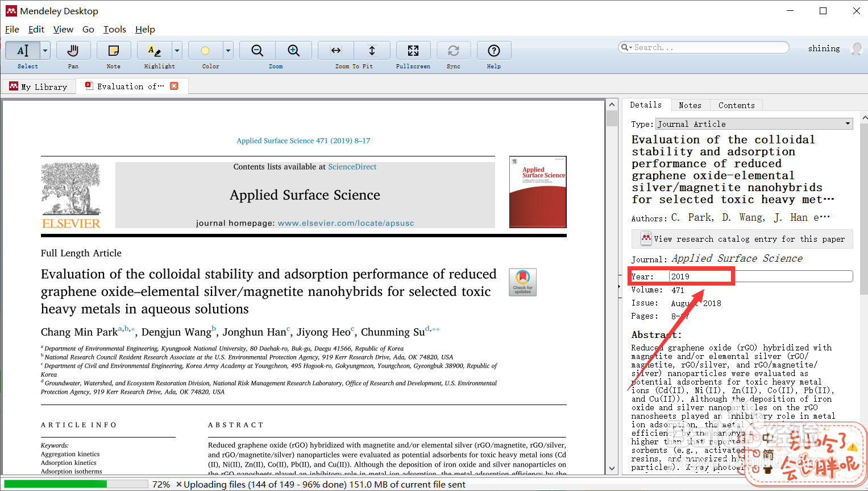Fit page to height
This screenshot has height=491, width=868.
(x=372, y=51)
